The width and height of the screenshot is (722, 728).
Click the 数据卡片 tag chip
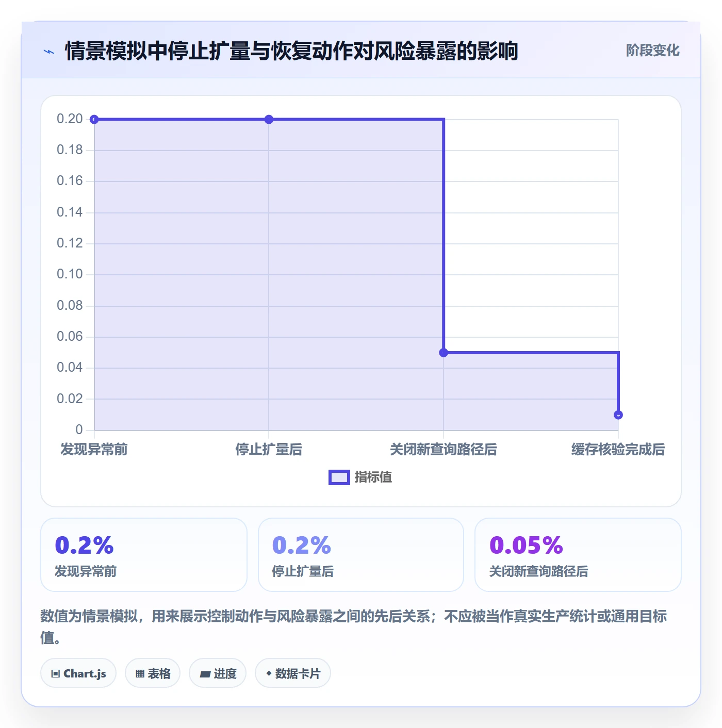[293, 673]
